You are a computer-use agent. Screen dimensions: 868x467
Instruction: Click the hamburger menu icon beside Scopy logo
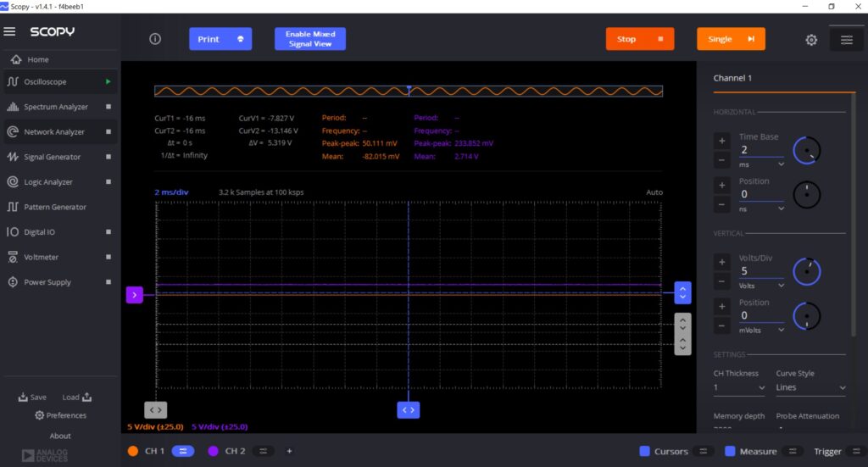pyautogui.click(x=9, y=31)
